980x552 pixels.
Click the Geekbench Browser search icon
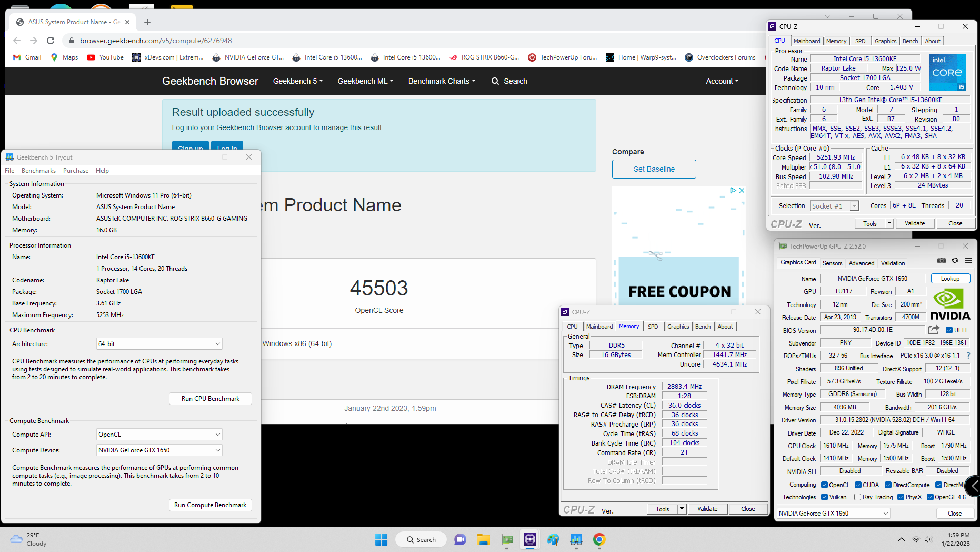point(495,81)
